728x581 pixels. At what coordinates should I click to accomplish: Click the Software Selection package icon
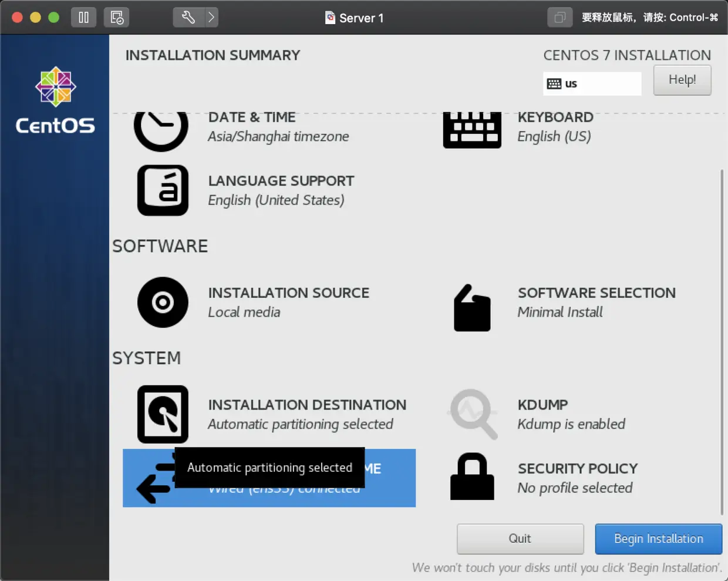[x=472, y=308]
